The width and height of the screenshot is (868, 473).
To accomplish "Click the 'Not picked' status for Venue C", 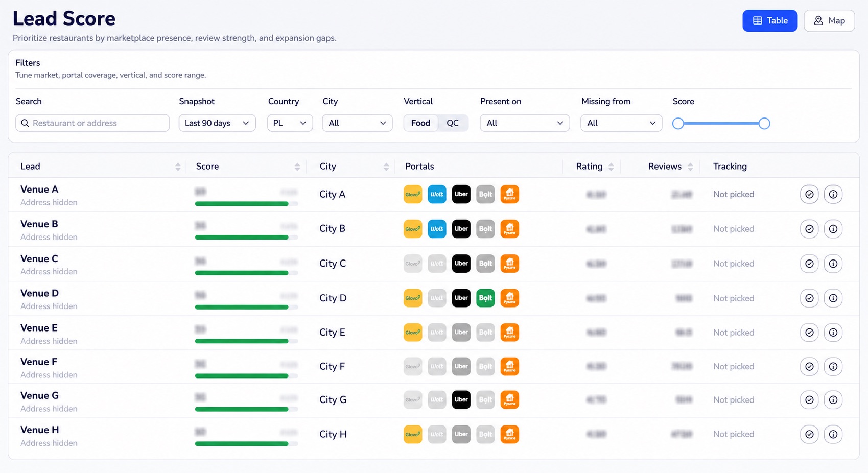I will 734,264.
